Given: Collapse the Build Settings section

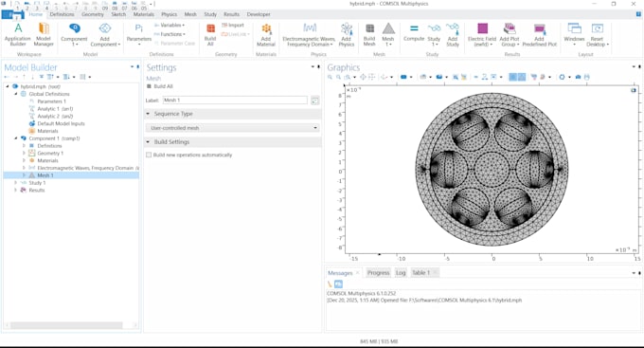Looking at the screenshot, I should tap(149, 142).
